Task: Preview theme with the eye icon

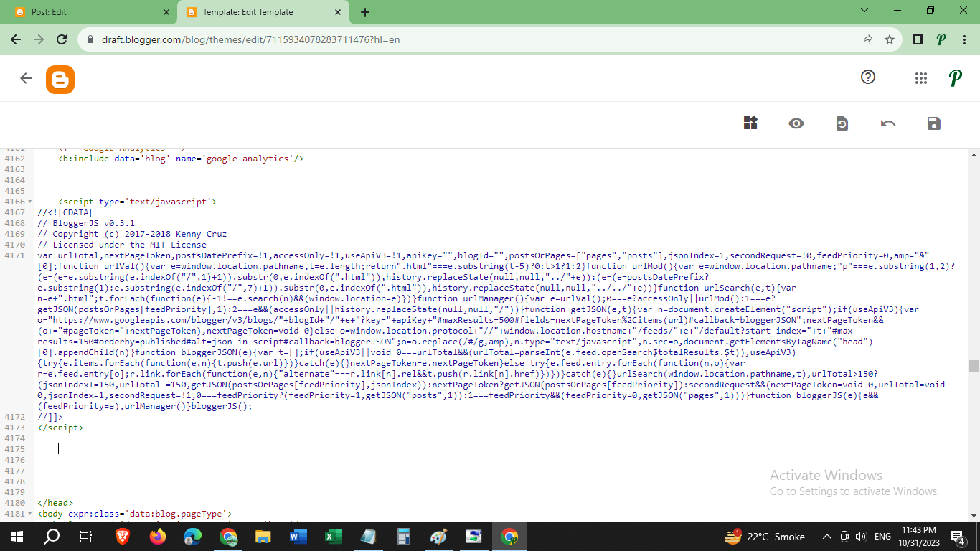Action: (x=796, y=123)
